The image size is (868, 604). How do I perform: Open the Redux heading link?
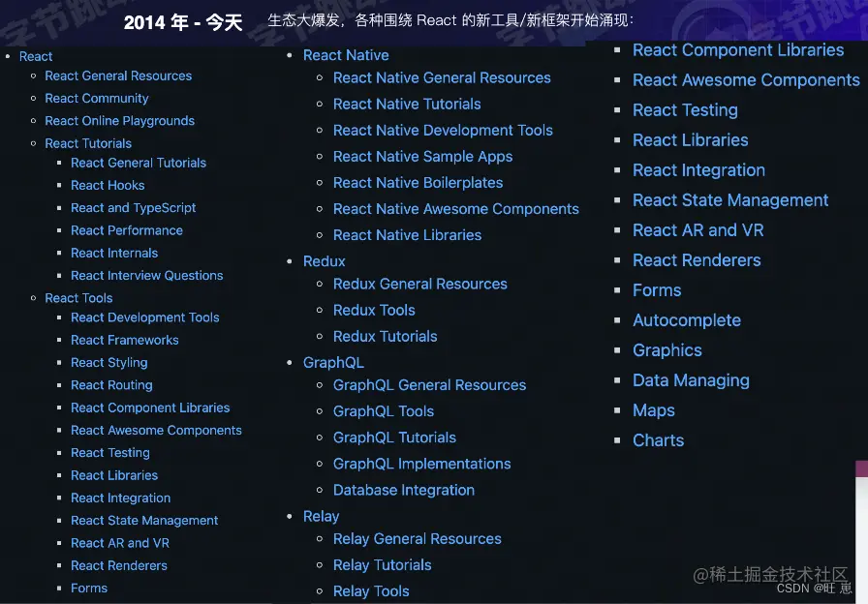click(x=325, y=261)
